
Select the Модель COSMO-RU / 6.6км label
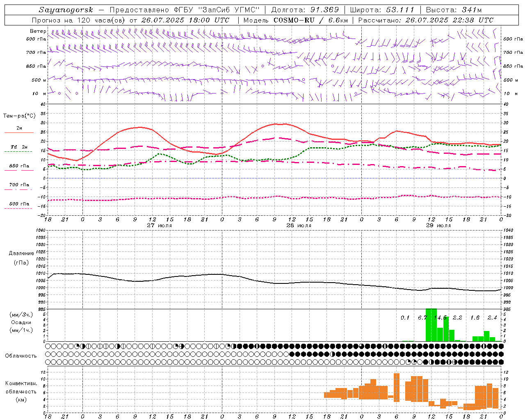click(x=296, y=20)
